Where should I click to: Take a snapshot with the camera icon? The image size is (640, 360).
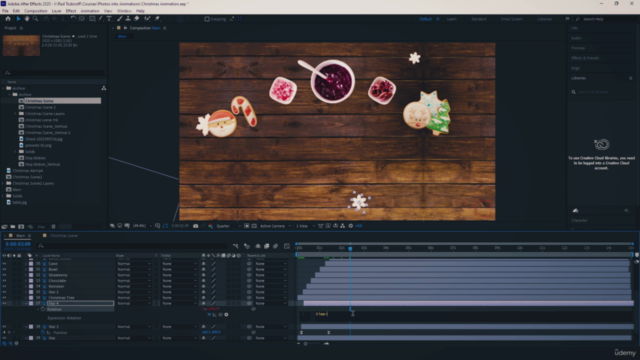pyautogui.click(x=196, y=226)
